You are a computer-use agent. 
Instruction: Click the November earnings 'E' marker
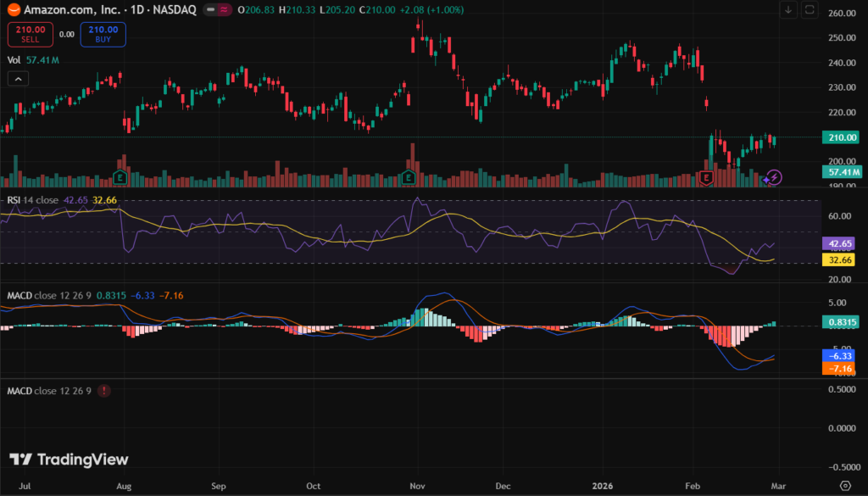409,177
